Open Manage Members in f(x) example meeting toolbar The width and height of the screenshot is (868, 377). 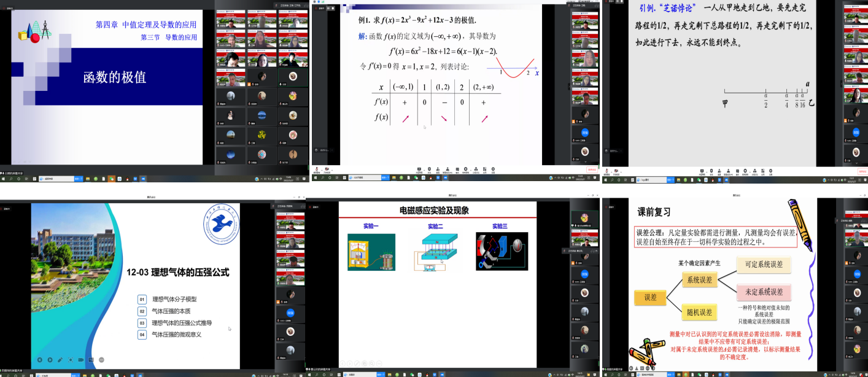(x=448, y=169)
